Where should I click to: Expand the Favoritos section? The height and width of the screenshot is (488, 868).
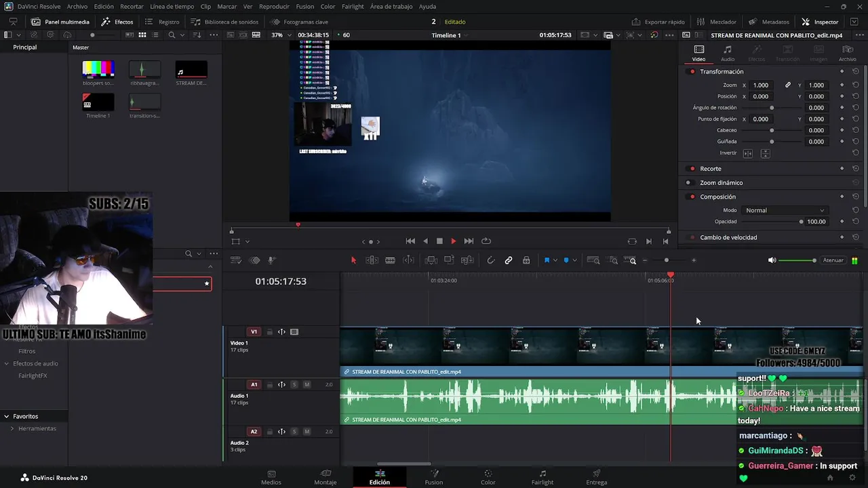click(x=6, y=416)
